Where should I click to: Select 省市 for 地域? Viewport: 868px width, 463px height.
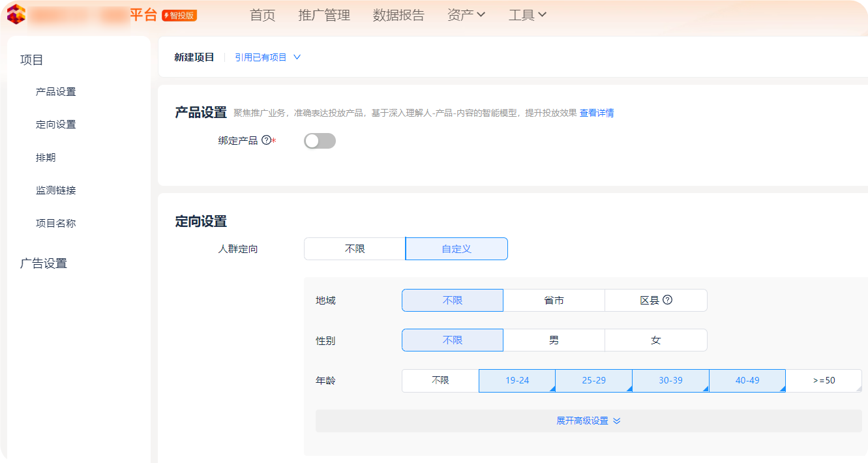coord(554,301)
